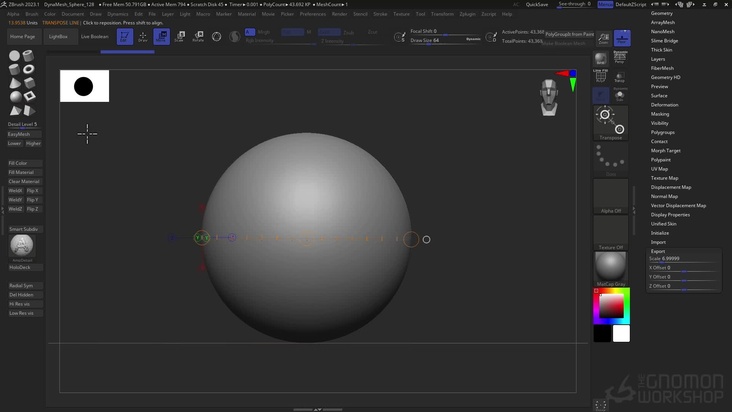Click the cylinder primitive icon
The image size is (732, 412).
pyautogui.click(x=14, y=70)
